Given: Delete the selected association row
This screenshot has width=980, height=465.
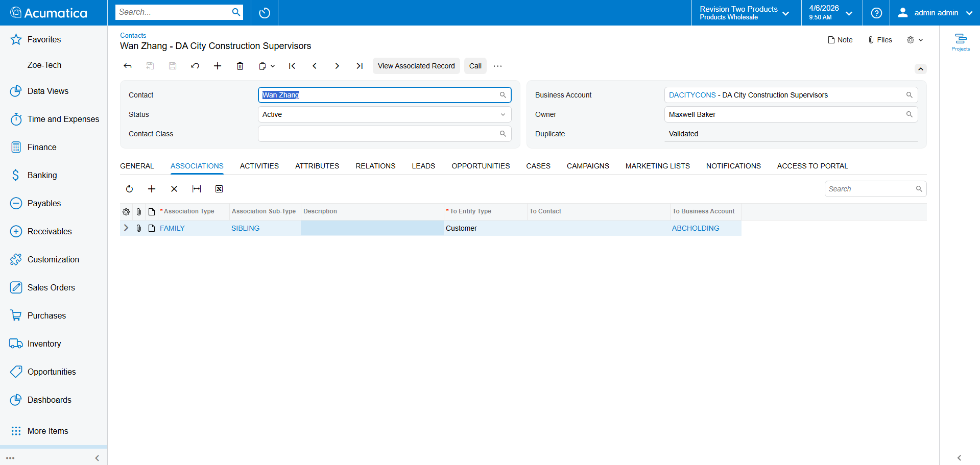Looking at the screenshot, I should click(x=174, y=189).
